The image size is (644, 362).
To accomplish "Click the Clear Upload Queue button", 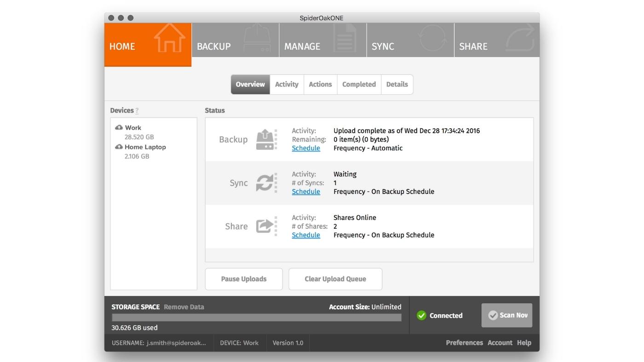I will click(335, 279).
